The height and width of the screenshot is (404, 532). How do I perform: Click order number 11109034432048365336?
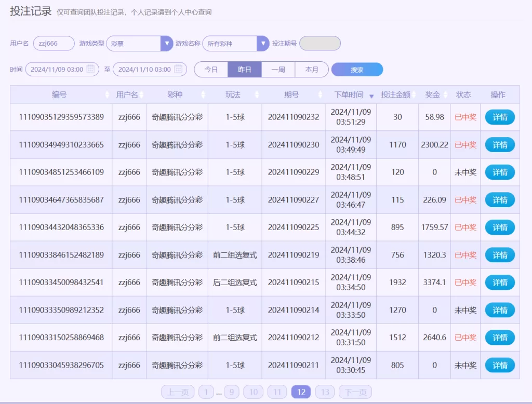coord(61,227)
